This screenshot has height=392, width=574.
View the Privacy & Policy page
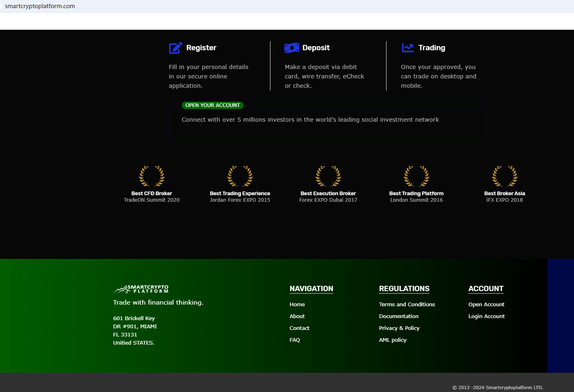(399, 328)
